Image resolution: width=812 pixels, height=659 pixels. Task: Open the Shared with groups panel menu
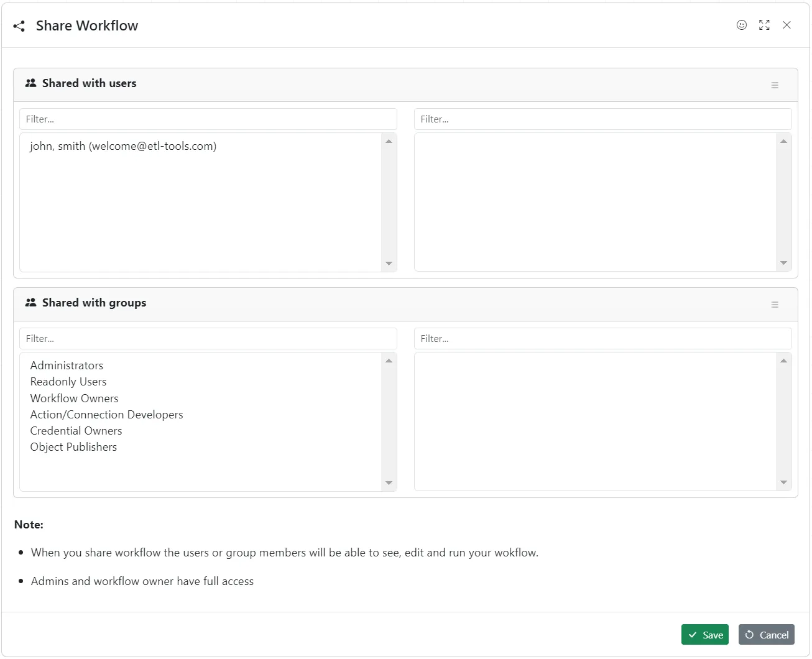tap(774, 305)
